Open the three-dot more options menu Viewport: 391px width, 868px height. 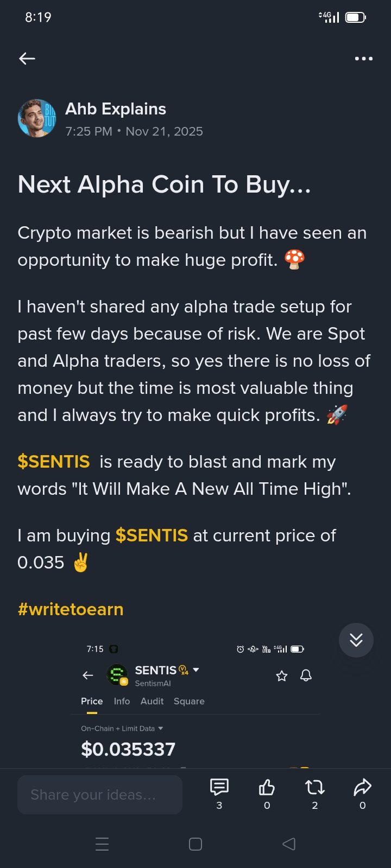click(x=363, y=59)
